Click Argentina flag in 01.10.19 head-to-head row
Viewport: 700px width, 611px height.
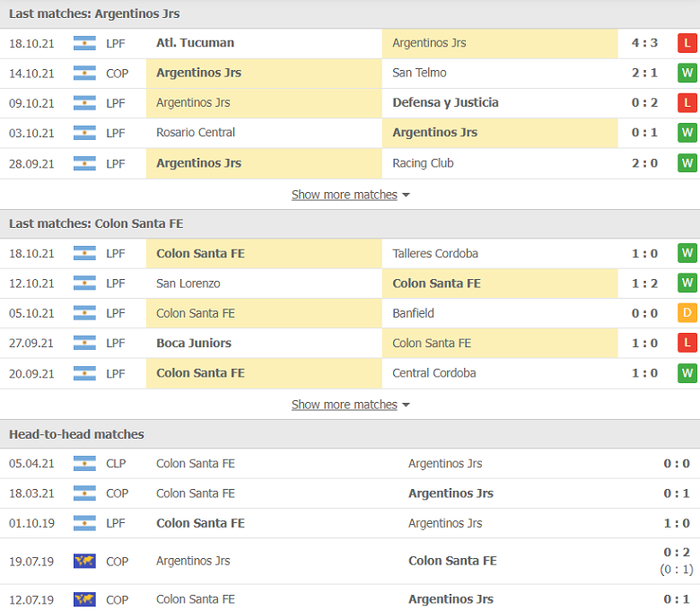click(x=84, y=523)
